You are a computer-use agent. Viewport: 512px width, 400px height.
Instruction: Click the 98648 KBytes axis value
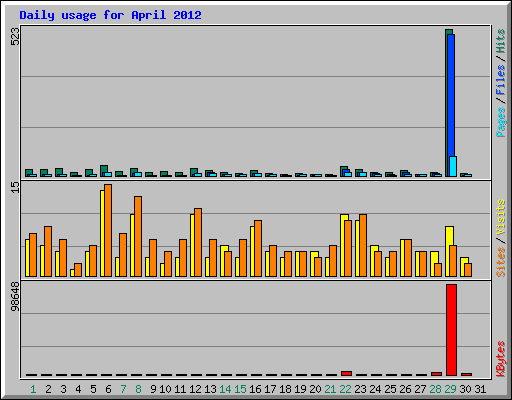click(15, 296)
